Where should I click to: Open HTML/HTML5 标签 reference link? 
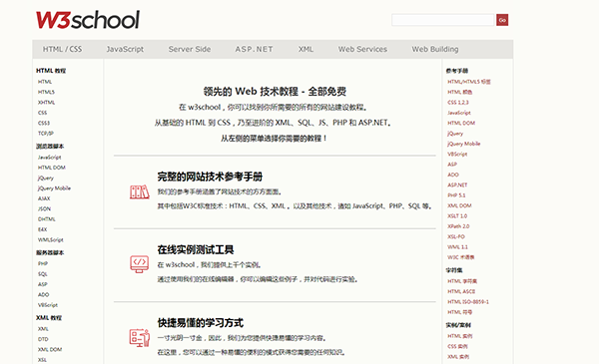[469, 82]
